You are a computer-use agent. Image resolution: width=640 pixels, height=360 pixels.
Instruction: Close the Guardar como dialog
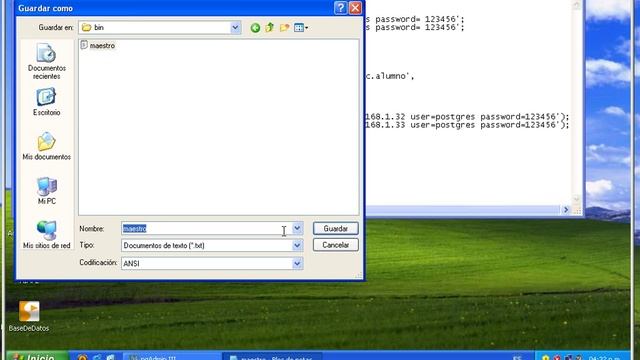pyautogui.click(x=355, y=8)
